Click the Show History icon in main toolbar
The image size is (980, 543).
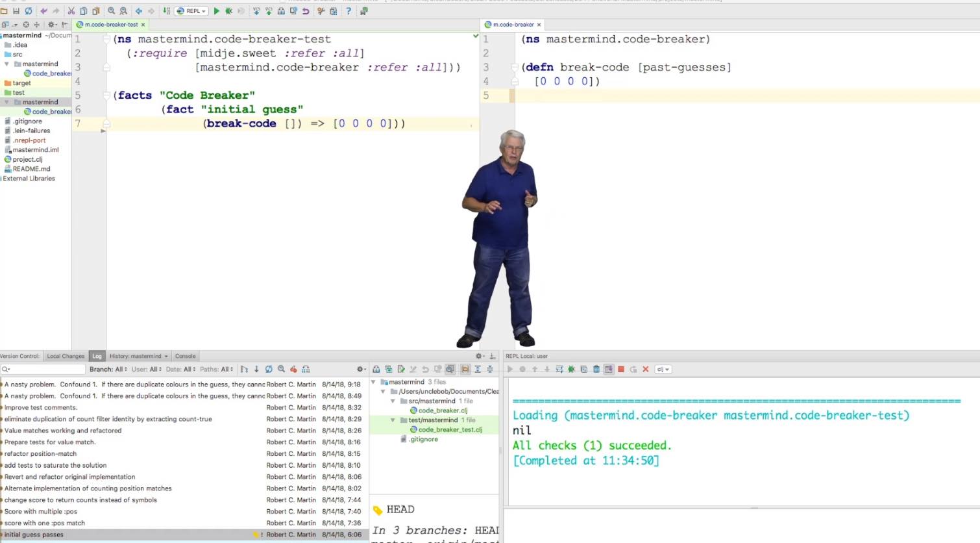coord(293,11)
